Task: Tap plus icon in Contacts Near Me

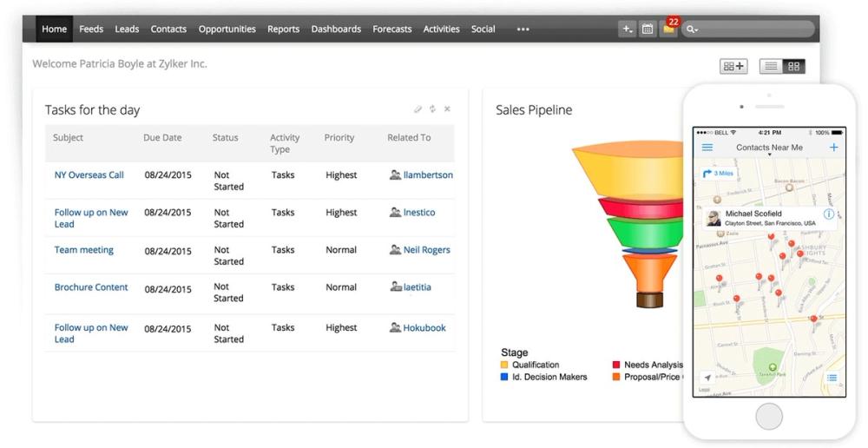Action: click(833, 148)
